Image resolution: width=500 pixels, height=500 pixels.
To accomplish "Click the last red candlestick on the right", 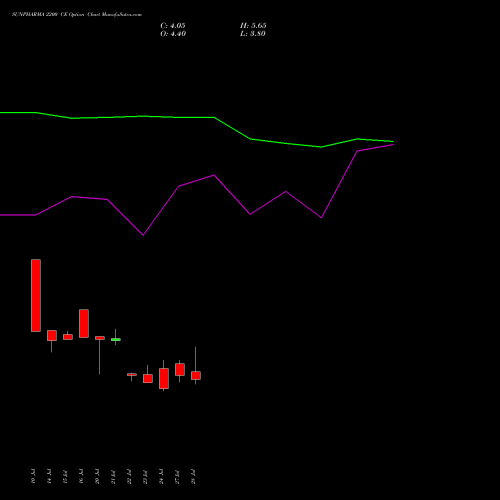I will pyautogui.click(x=196, y=375).
